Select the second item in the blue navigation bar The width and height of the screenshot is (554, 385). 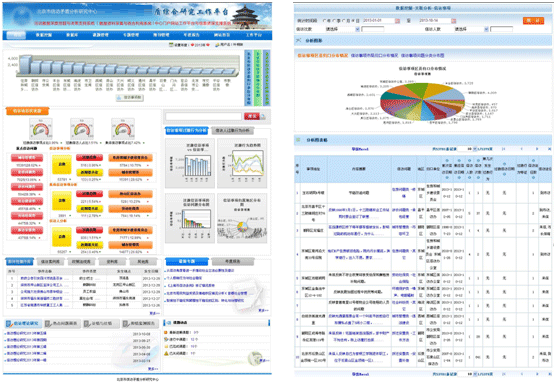point(44,35)
